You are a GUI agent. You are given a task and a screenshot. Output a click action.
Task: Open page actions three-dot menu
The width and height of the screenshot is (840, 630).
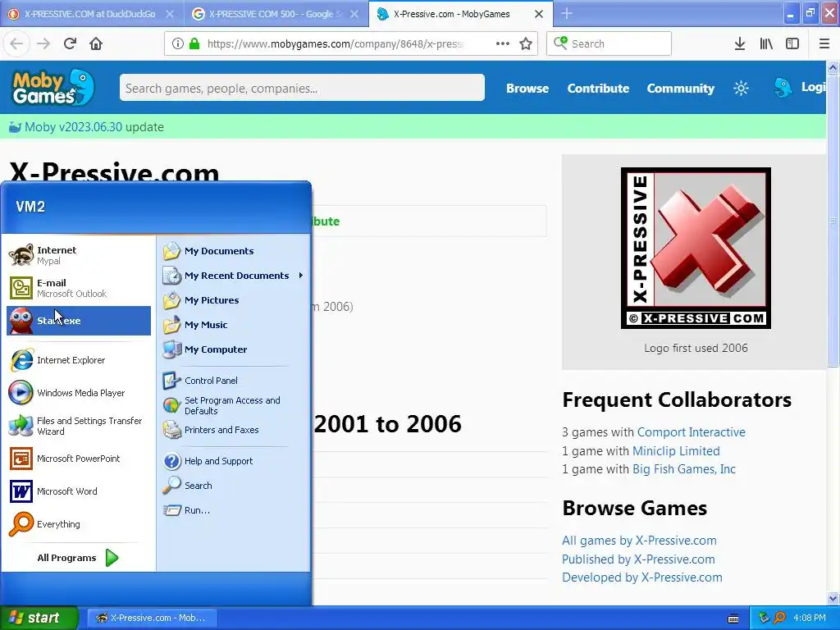coord(503,43)
